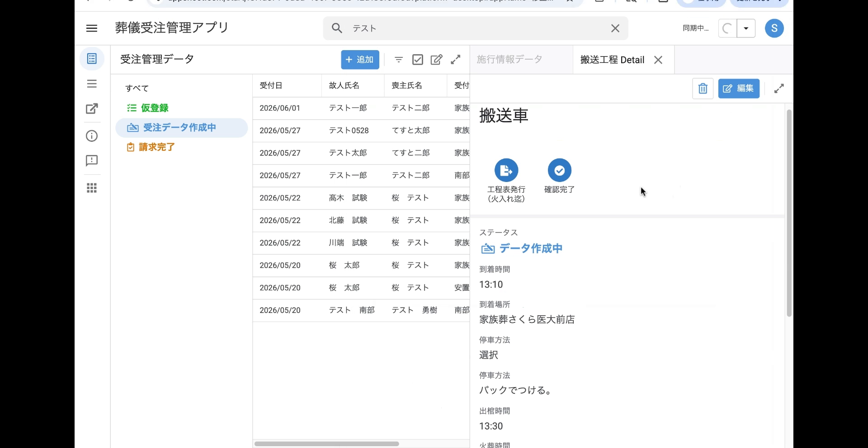Click the open-external sidebar icon
Screen dimensions: 868x448
[x=92, y=108]
